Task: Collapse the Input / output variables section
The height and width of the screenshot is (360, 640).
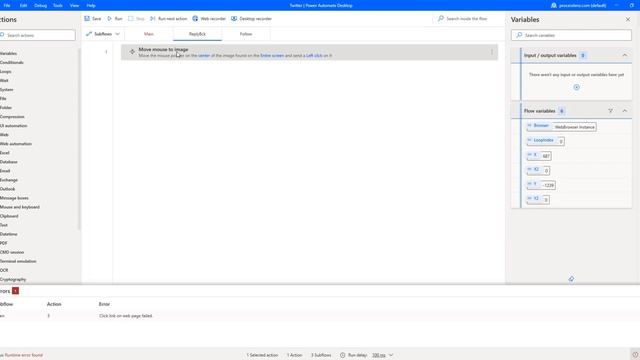Action: (624, 55)
